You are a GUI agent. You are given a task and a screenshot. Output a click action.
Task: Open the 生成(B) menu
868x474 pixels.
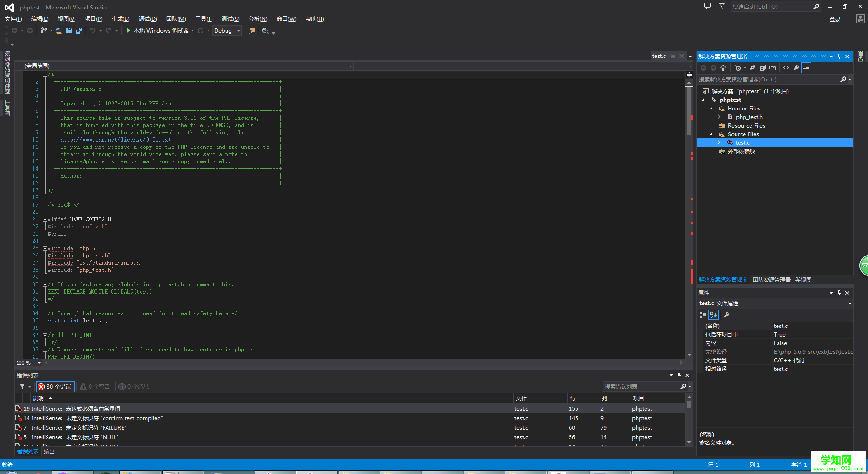(x=120, y=19)
